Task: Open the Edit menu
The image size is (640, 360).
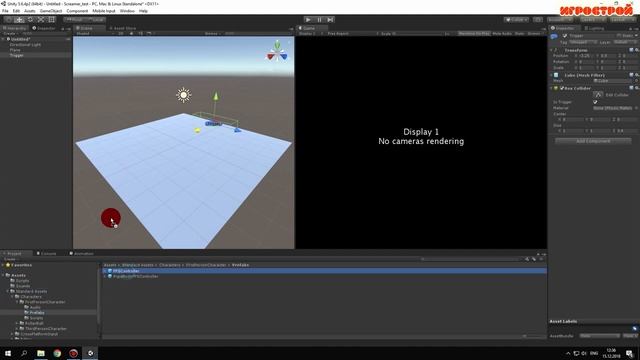Action: (16, 11)
